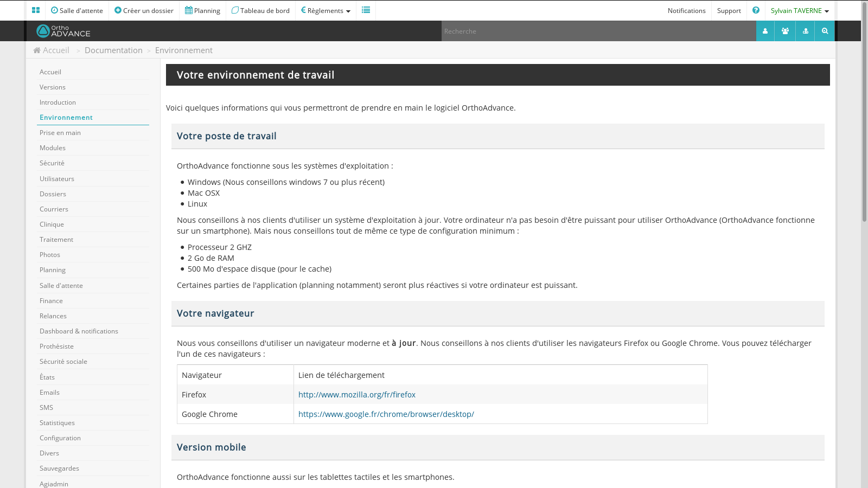Click the home Accueil breadcrumb
868x488 pixels.
point(52,50)
